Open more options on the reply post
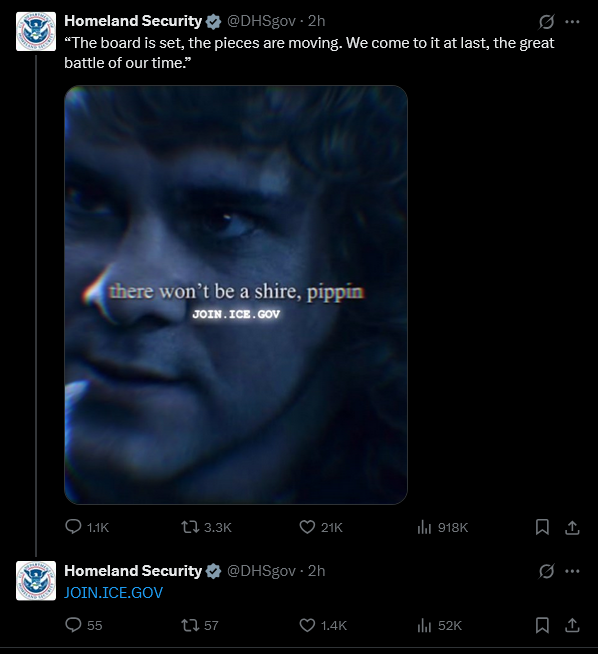The image size is (598, 654). pyautogui.click(x=572, y=571)
